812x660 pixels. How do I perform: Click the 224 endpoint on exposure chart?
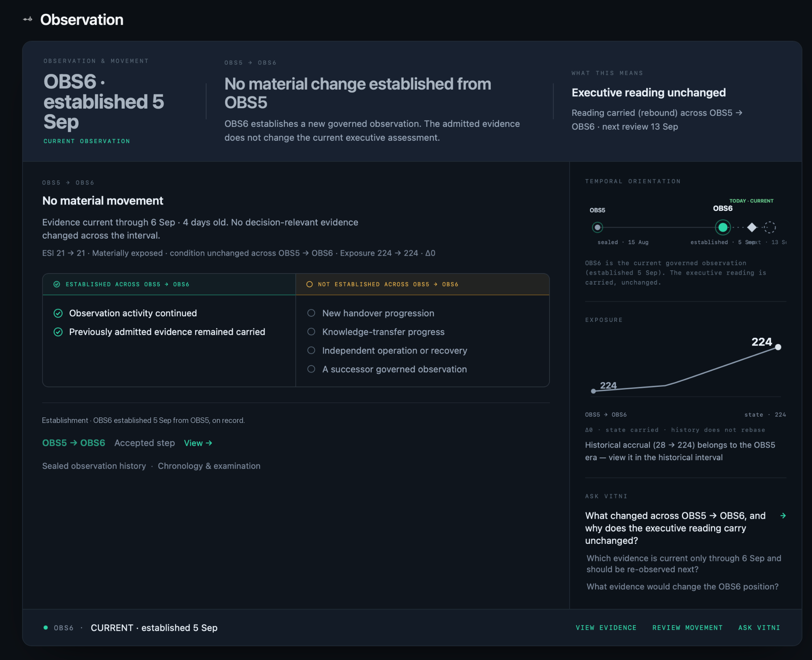[x=778, y=347]
